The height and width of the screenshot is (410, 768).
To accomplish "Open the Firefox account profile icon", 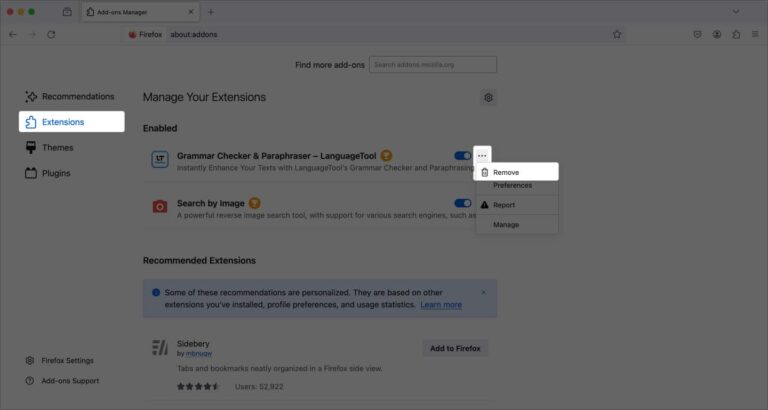I will 717,34.
